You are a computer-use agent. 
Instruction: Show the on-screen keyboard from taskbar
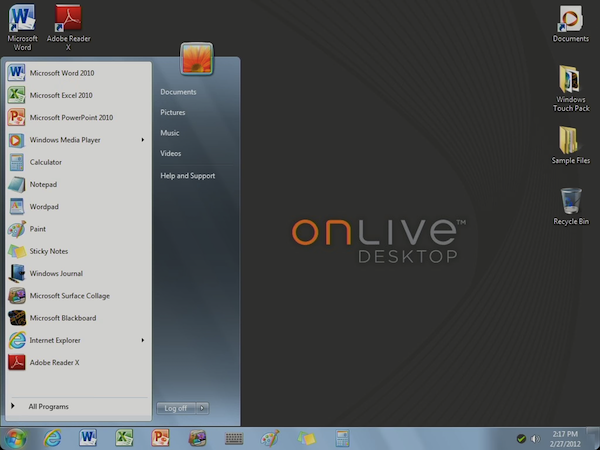pyautogui.click(x=234, y=439)
